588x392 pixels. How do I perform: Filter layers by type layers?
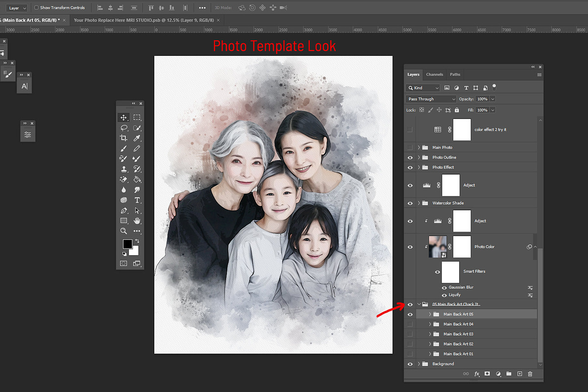click(x=466, y=88)
